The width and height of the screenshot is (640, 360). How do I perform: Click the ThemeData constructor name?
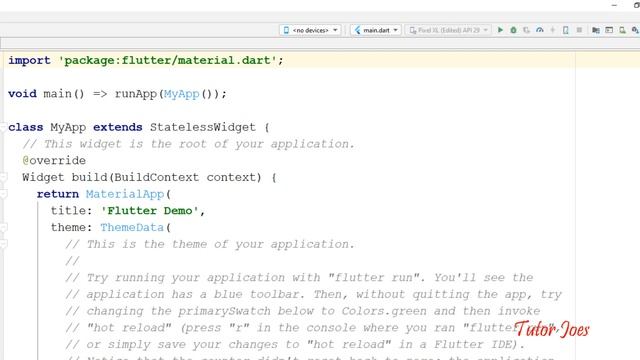132,227
